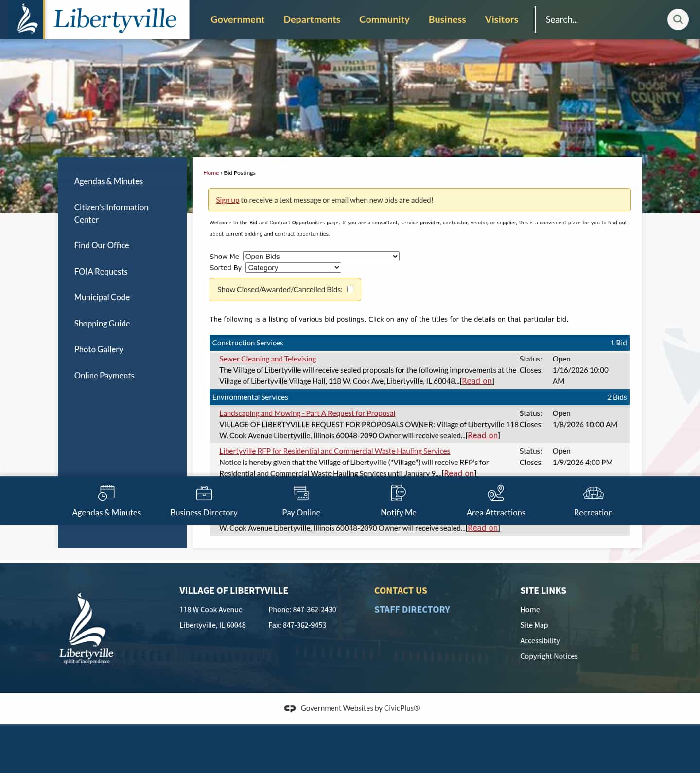Image resolution: width=700 pixels, height=773 pixels.
Task: Click the Recreation label in the quick links bar
Action: pos(594,513)
